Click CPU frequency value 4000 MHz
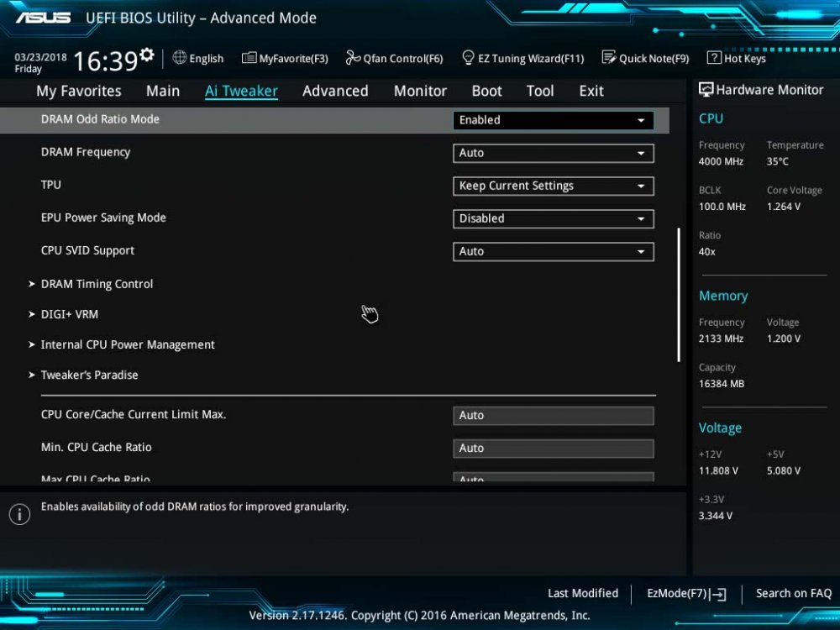 click(x=721, y=161)
